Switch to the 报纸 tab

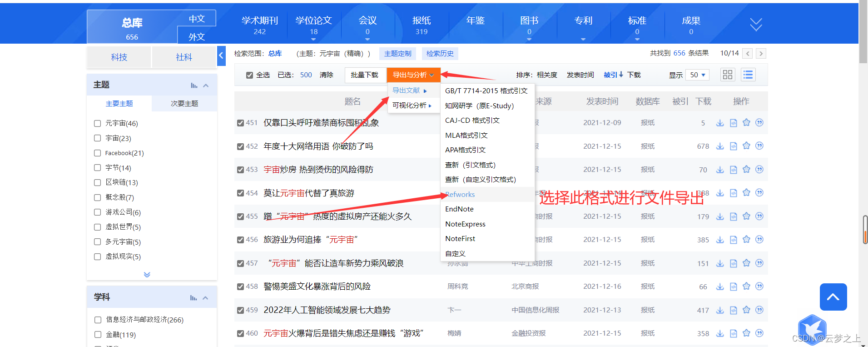click(422, 25)
